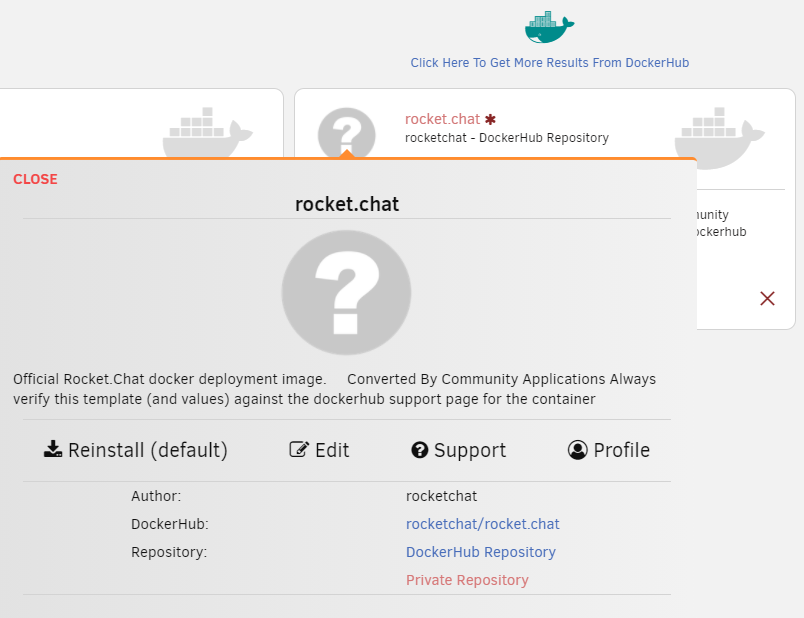
Task: Open the Edit template option
Action: 319,450
